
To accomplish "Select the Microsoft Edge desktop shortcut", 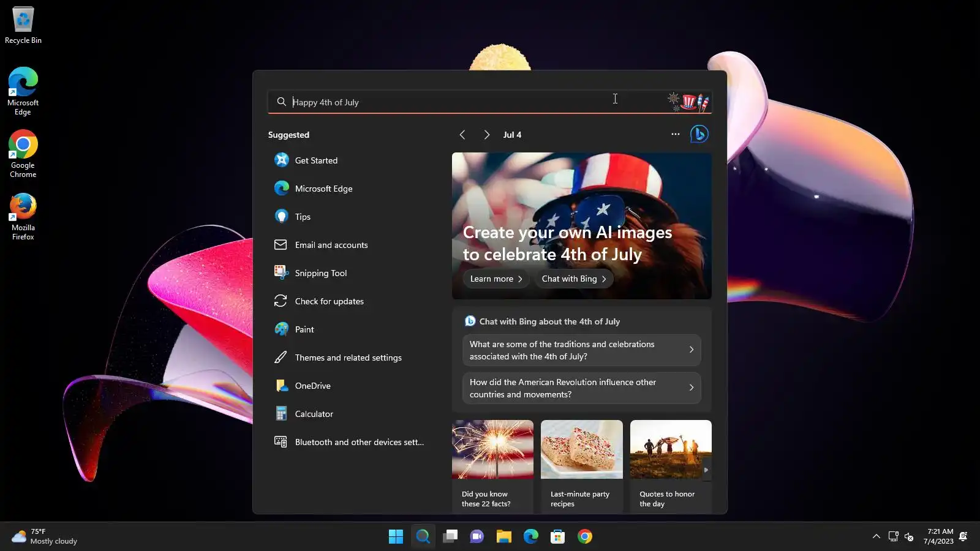I will tap(23, 91).
